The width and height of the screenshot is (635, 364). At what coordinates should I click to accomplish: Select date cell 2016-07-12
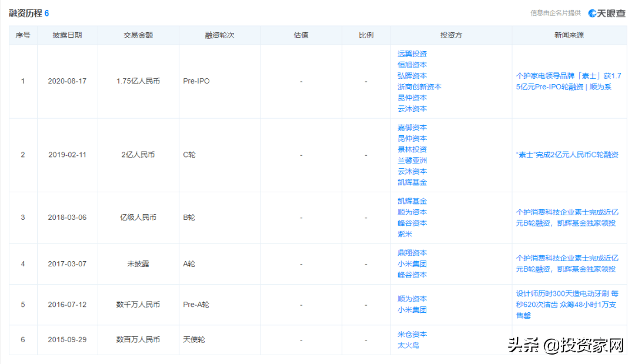(x=67, y=305)
